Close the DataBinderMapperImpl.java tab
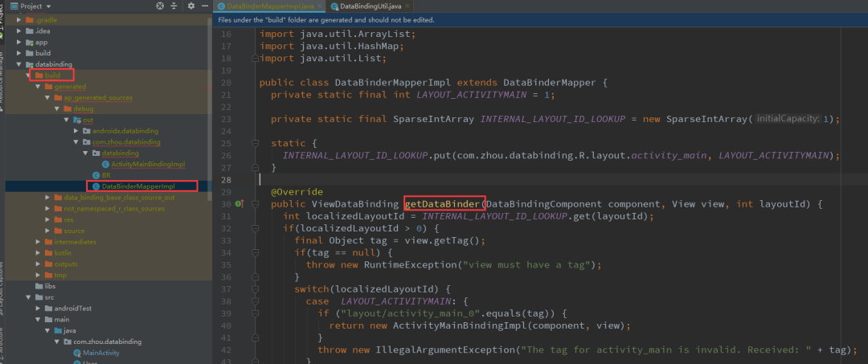 pyautogui.click(x=319, y=6)
